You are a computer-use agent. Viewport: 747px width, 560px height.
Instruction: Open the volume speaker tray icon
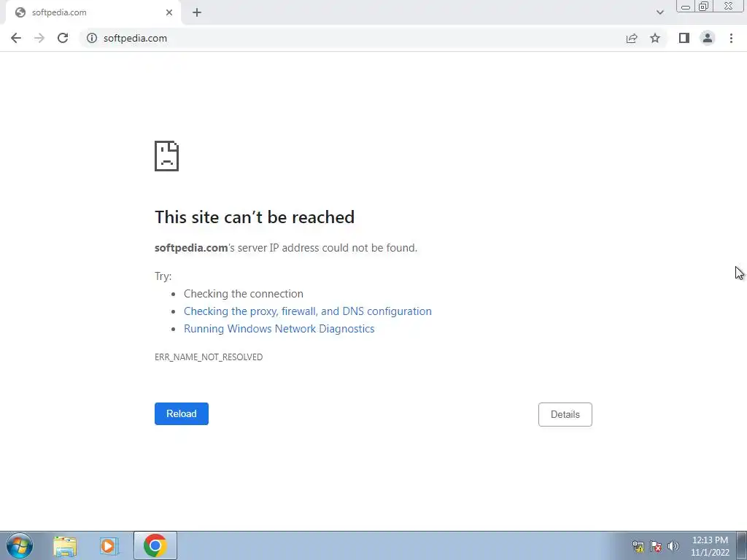click(x=673, y=546)
